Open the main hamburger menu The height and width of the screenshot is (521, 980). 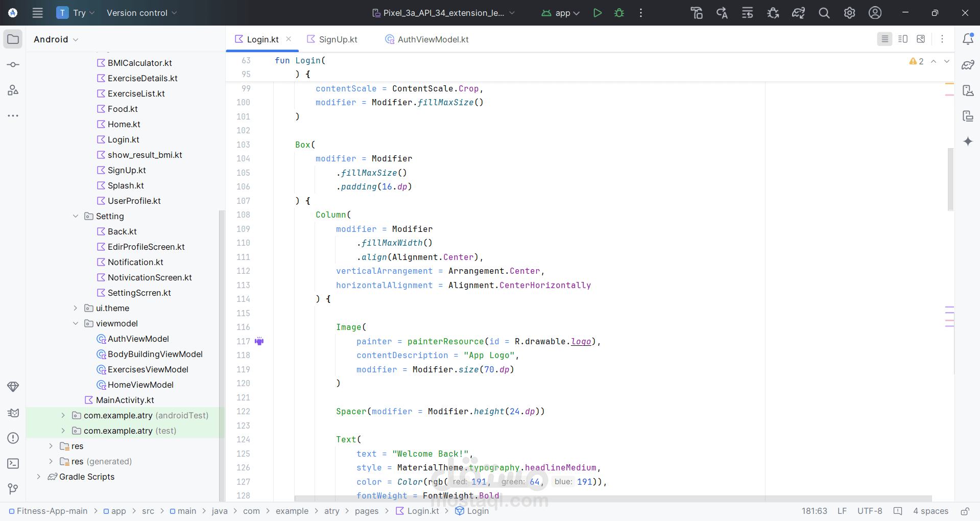[38, 13]
